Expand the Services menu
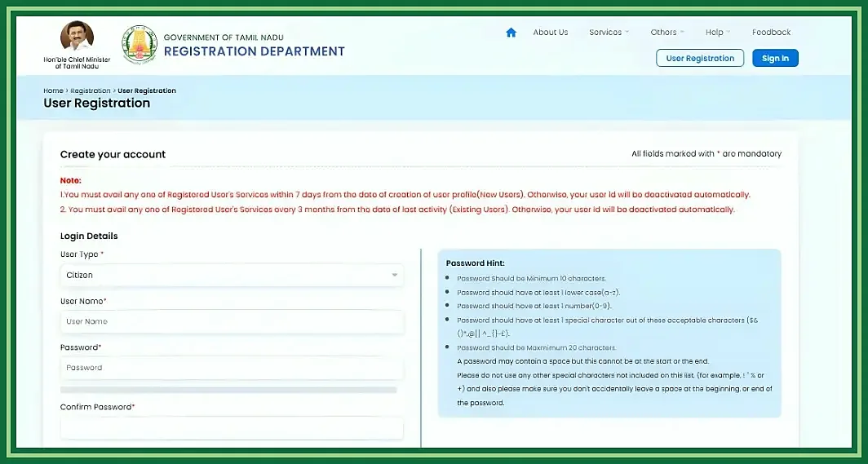 [609, 32]
